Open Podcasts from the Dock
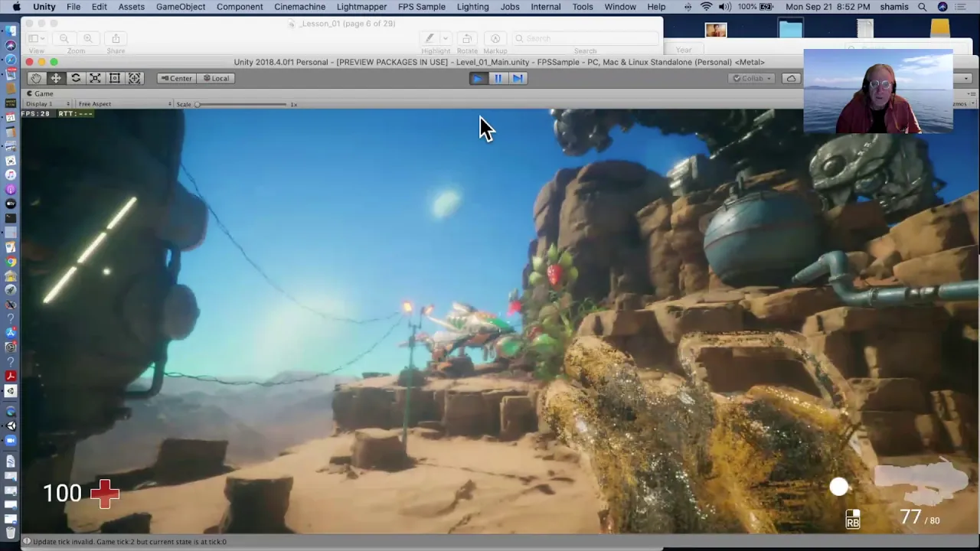980x551 pixels. (x=11, y=189)
